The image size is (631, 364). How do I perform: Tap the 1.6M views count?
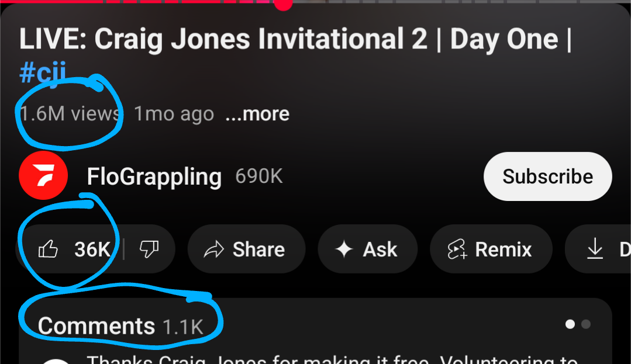(70, 114)
